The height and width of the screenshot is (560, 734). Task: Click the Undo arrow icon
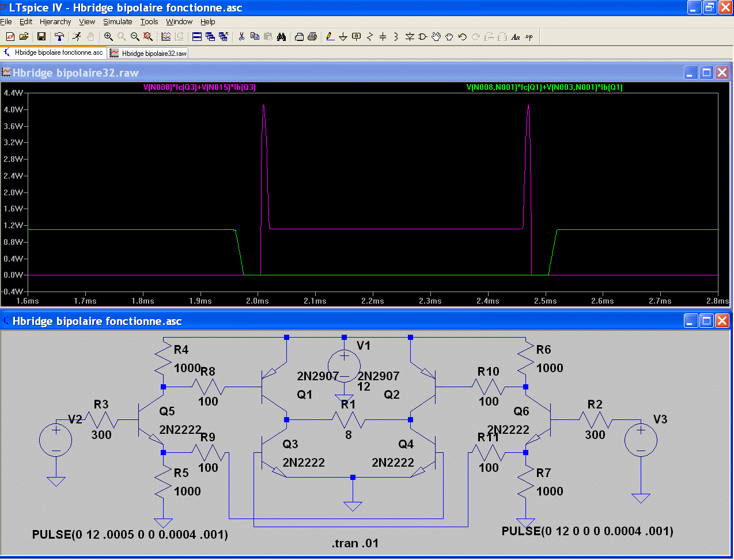462,36
